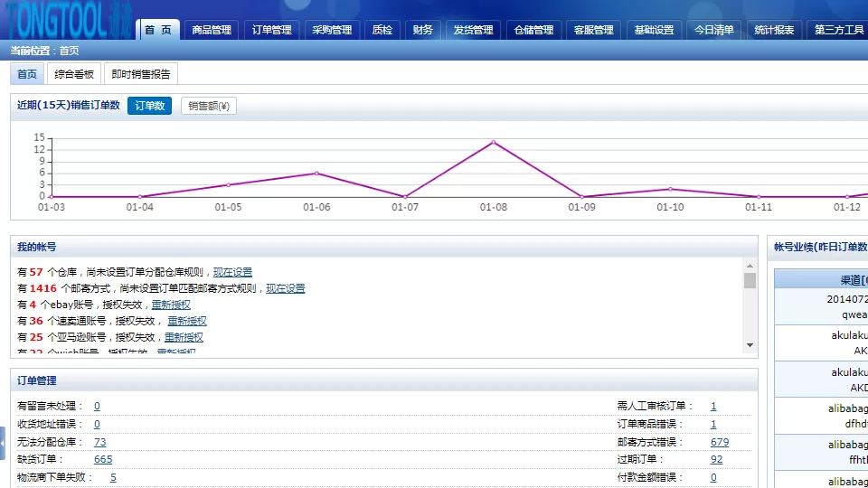Expand the collapsed left side panel handle
Screen dimensions: 868x488
[3, 443]
